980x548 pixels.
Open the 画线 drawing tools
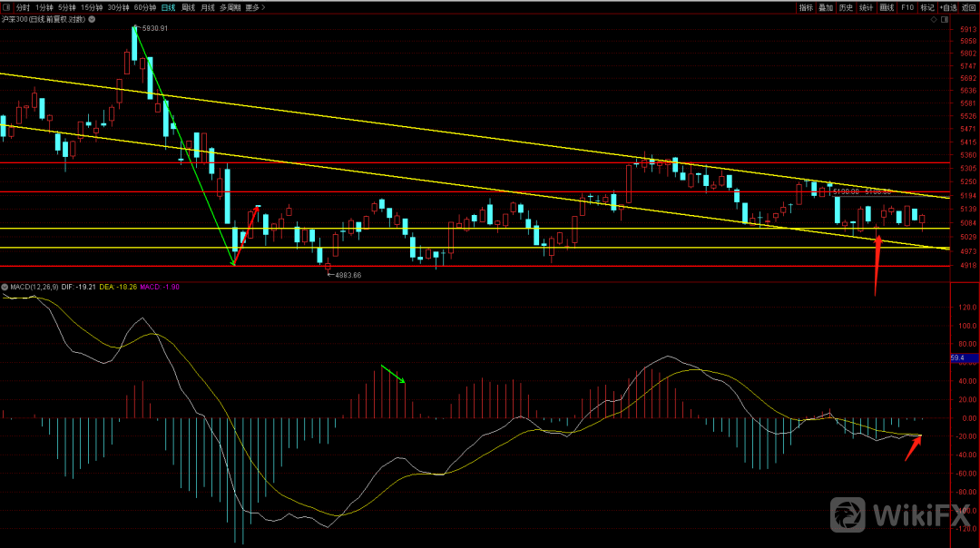887,7
